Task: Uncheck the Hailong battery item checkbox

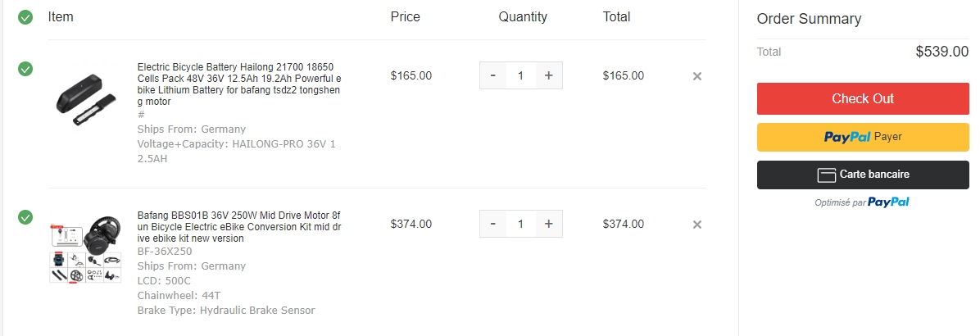Action: click(25, 69)
